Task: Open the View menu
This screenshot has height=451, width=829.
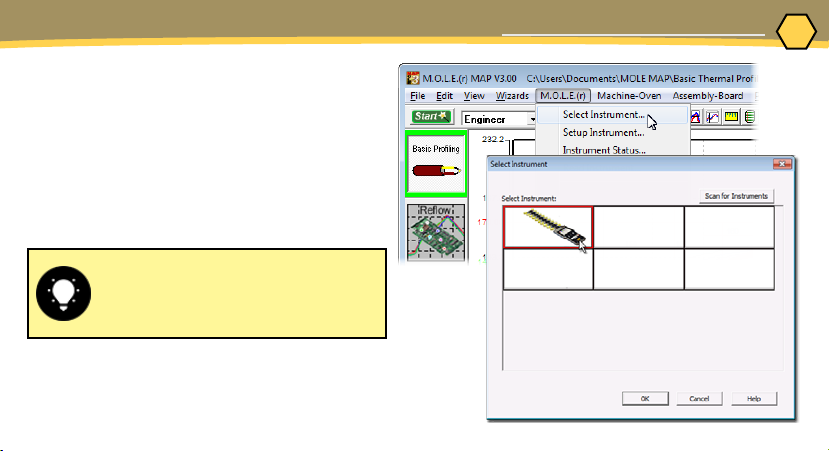Action: coord(474,96)
